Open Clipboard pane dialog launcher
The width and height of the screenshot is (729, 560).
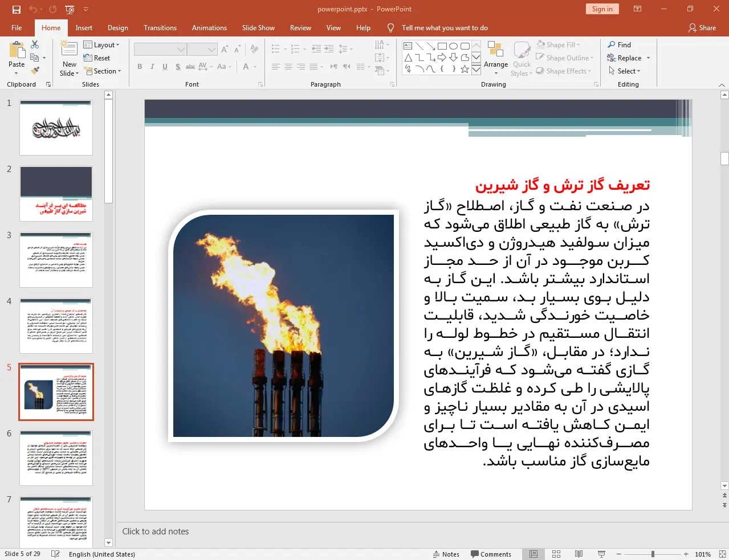tap(48, 84)
